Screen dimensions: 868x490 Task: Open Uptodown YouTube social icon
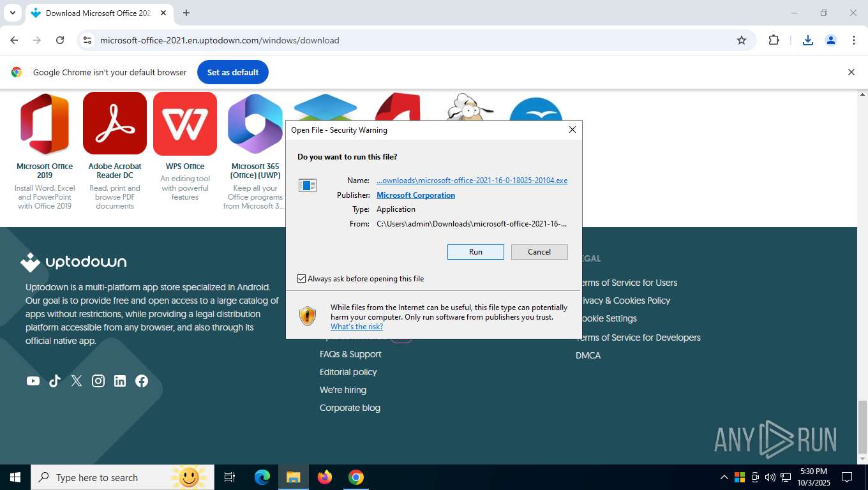coord(33,381)
